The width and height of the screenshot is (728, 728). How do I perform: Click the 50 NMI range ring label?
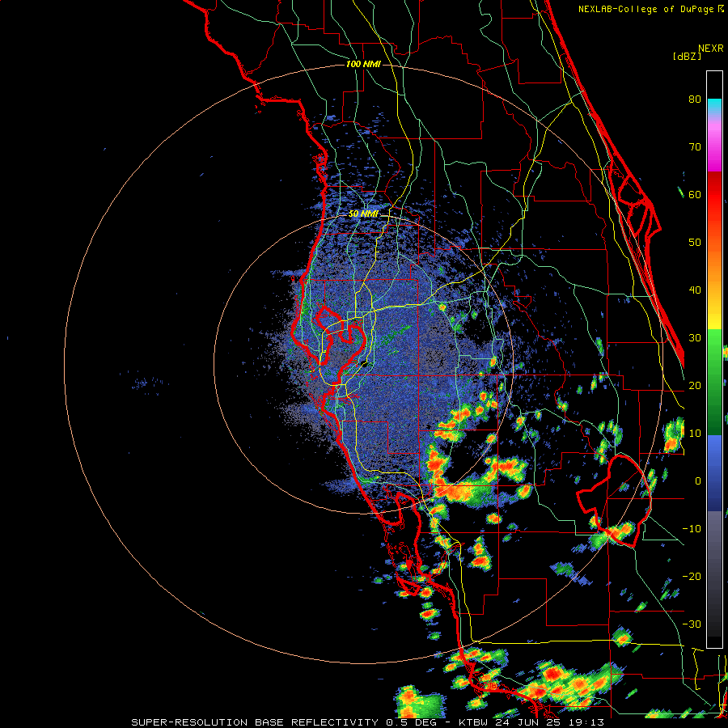pos(363,214)
